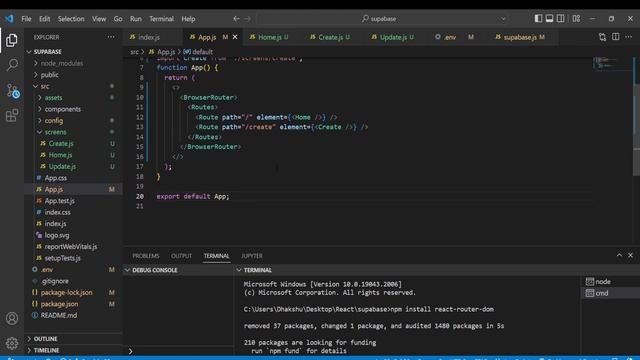Click VS Code logo icon
Viewport: 640px width, 360px height.
(x=9, y=19)
